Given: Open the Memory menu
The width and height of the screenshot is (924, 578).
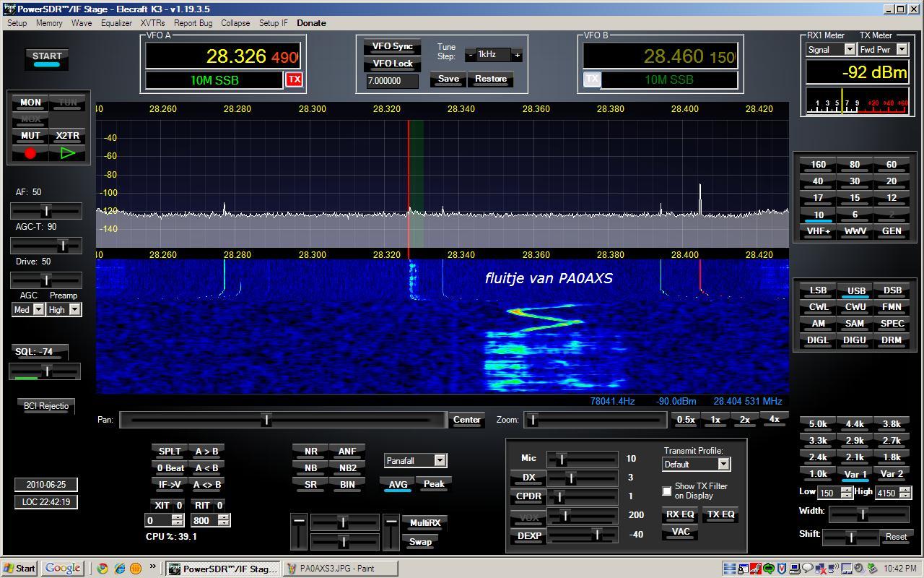Looking at the screenshot, I should (x=49, y=23).
